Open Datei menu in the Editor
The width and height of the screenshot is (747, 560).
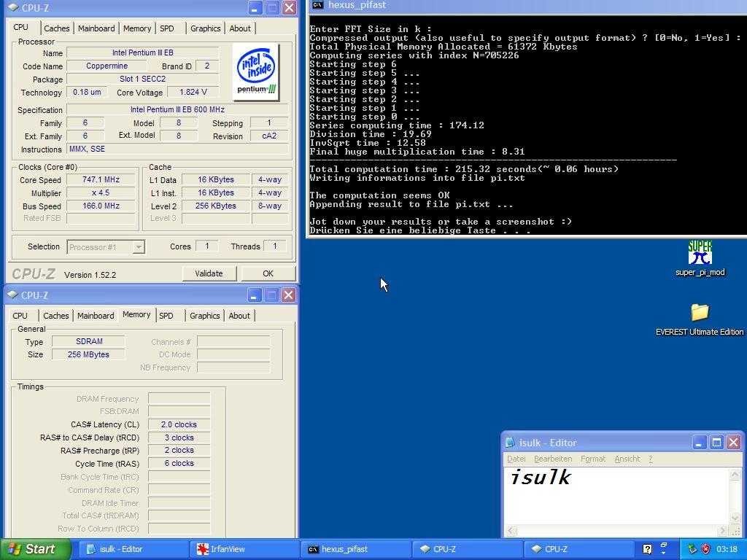(516, 459)
